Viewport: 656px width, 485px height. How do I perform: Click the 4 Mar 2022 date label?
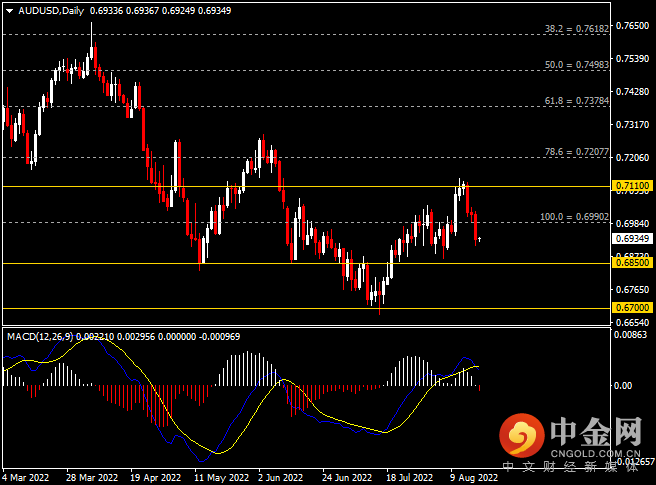coord(26,477)
